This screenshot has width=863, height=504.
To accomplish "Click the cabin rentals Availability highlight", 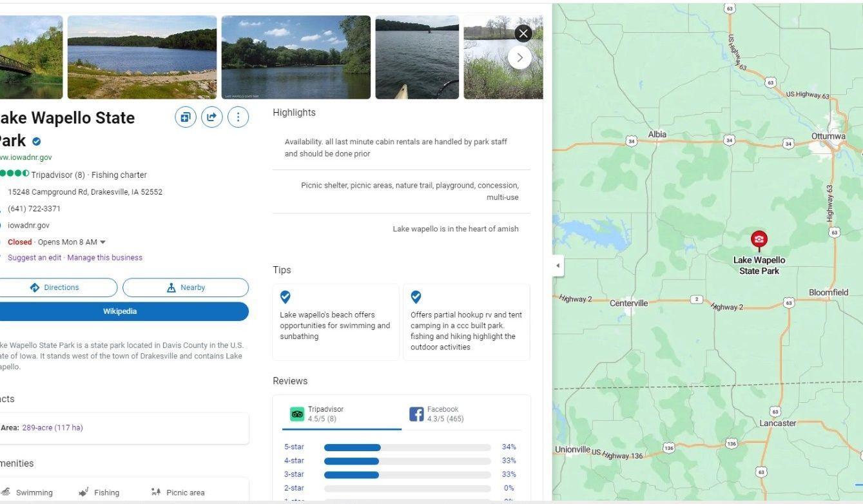I will 396,148.
